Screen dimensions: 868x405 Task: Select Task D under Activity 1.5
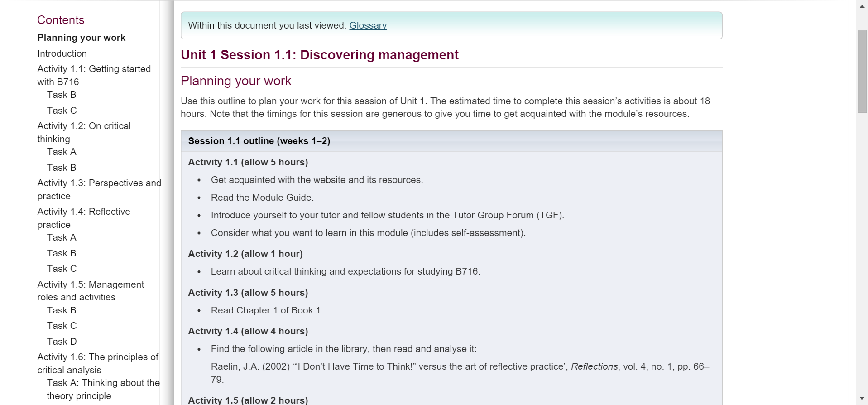click(62, 342)
